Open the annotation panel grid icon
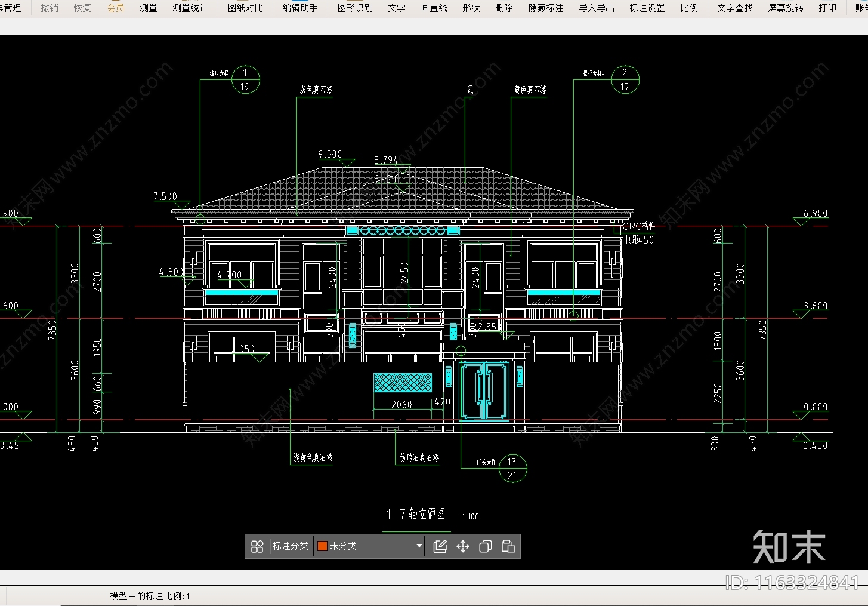 coord(257,546)
